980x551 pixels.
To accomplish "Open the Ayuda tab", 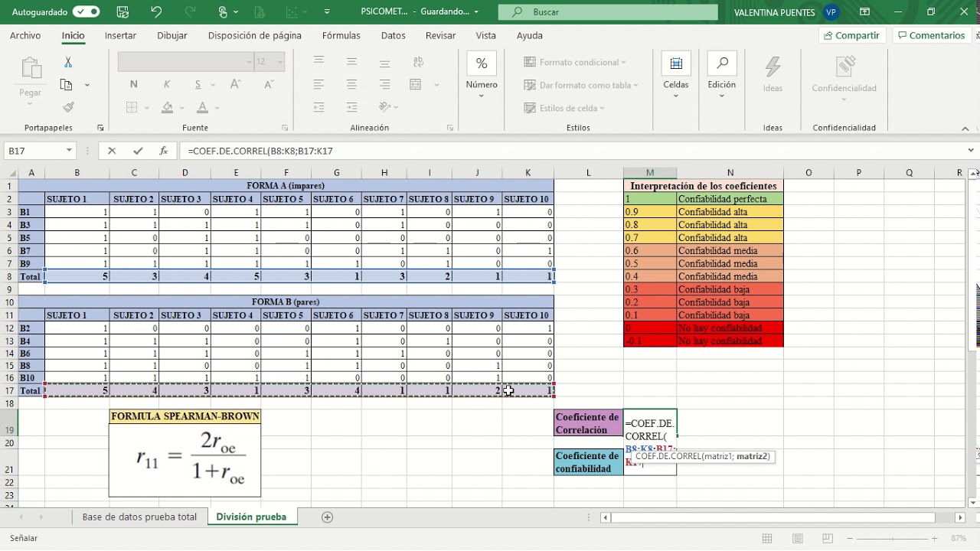I will pyautogui.click(x=530, y=35).
